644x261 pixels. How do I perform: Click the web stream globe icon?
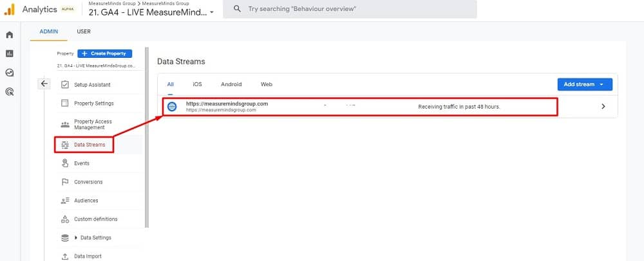click(172, 107)
